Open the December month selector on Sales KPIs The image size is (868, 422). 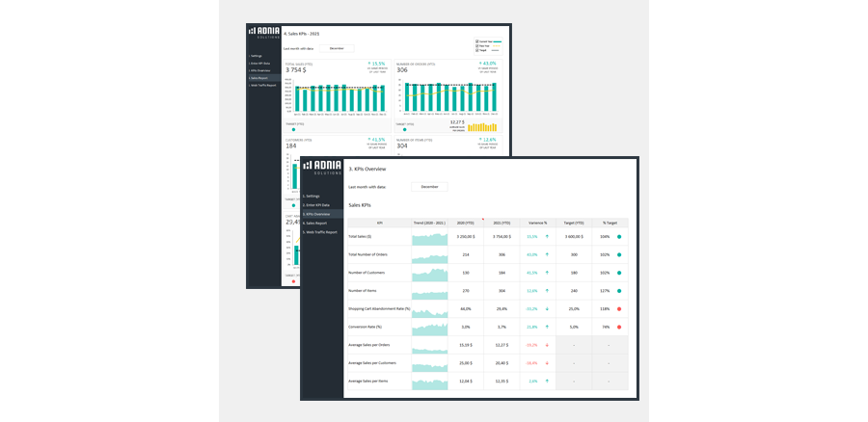click(338, 47)
